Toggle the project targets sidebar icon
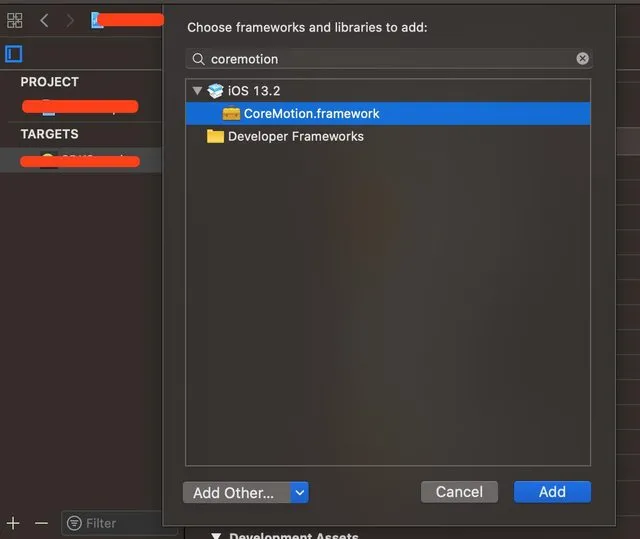Viewport: 640px width, 539px height. pyautogui.click(x=13, y=54)
